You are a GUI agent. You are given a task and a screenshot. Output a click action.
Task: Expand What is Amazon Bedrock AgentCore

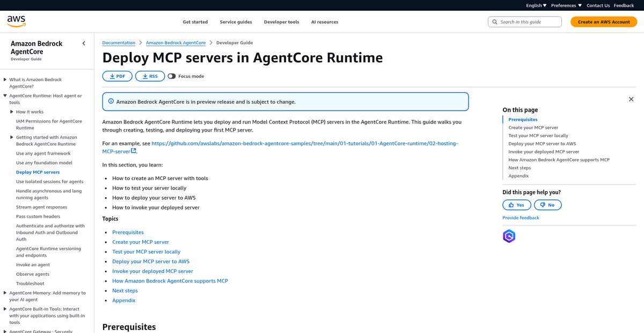pyautogui.click(x=5, y=79)
